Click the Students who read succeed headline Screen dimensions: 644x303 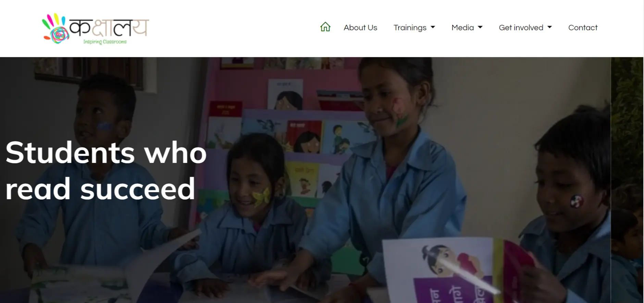pyautogui.click(x=106, y=170)
